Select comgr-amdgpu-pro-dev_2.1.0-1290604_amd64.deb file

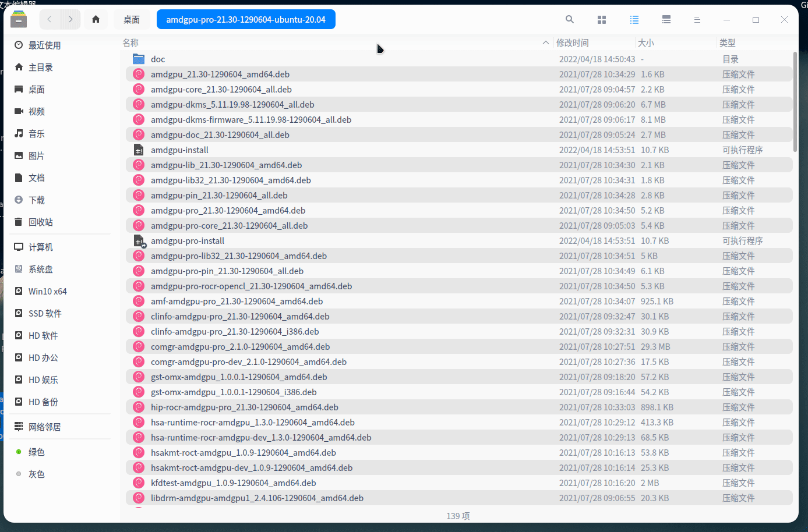[459, 362]
